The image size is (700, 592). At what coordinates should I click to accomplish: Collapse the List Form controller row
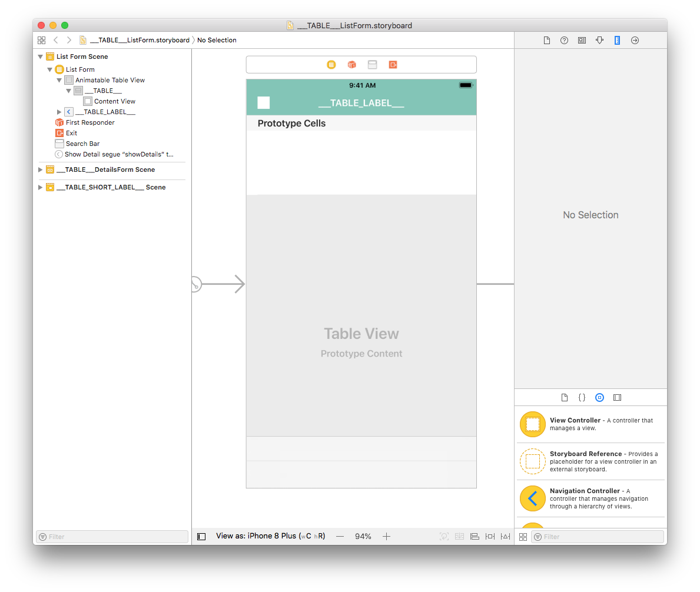[49, 69]
